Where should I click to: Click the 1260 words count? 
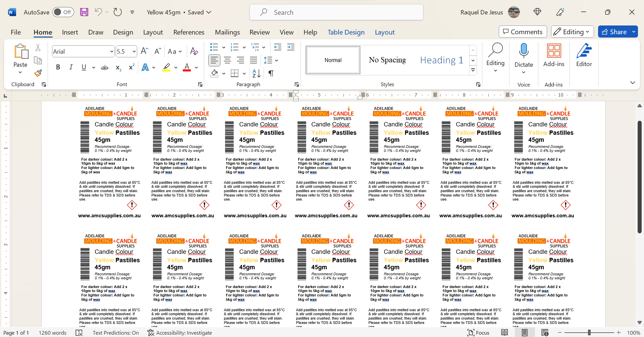(x=53, y=333)
